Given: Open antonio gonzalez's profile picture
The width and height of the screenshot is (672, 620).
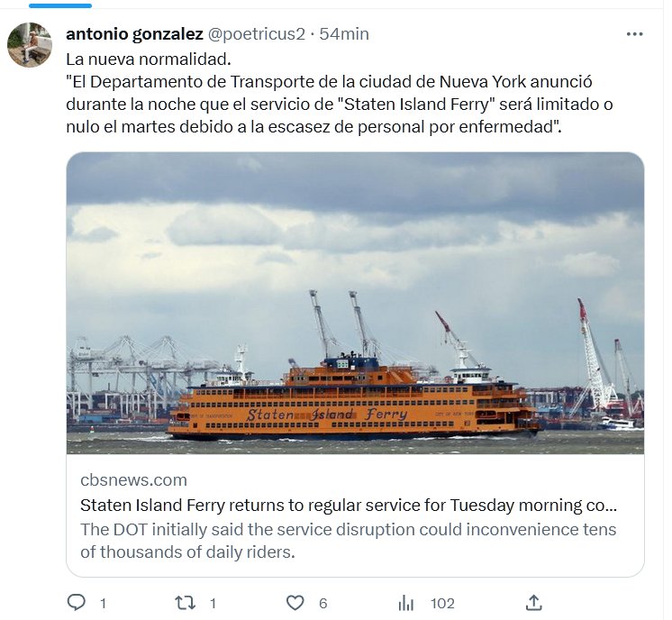Looking at the screenshot, I should tap(30, 44).
